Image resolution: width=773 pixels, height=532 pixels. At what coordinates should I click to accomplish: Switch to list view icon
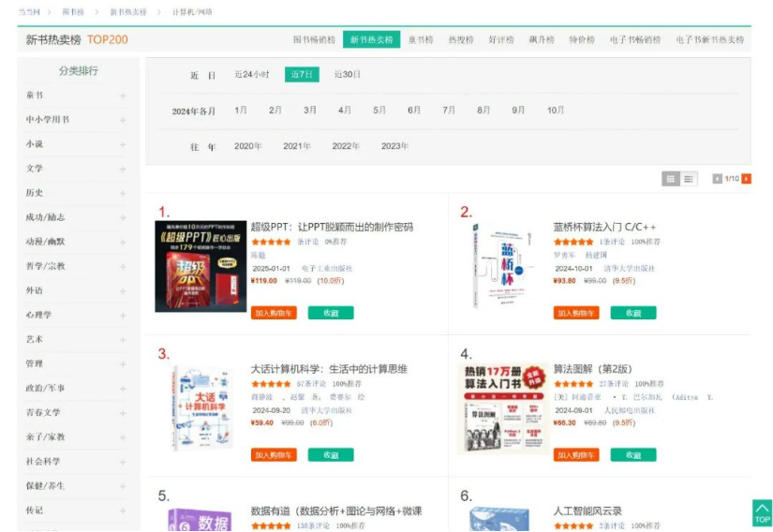[x=689, y=179]
